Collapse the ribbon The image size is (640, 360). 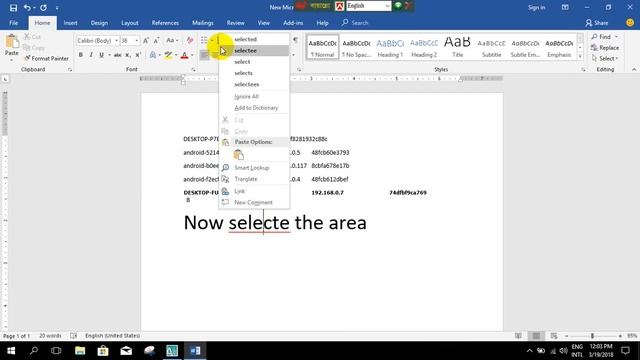coord(634,70)
